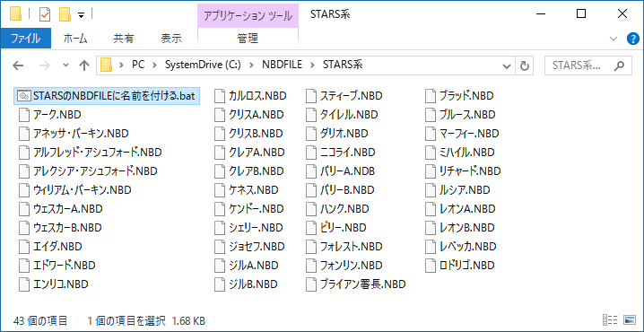
Task: Refresh the folder view
Action: point(524,66)
